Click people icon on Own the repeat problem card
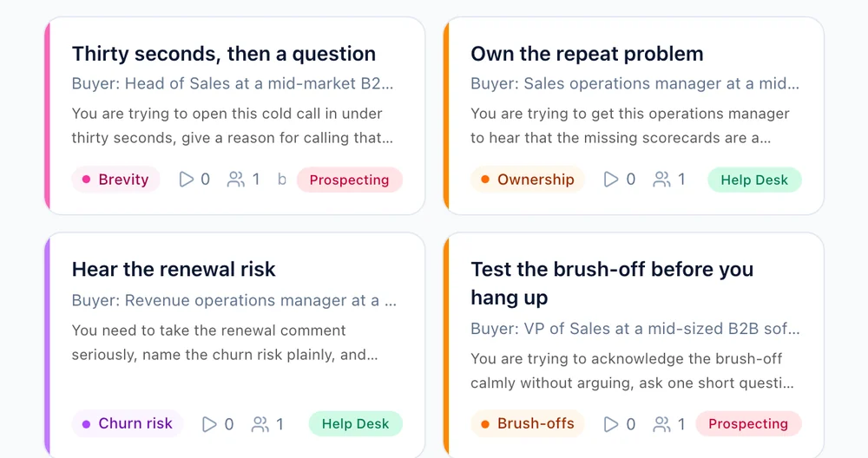 tap(661, 180)
